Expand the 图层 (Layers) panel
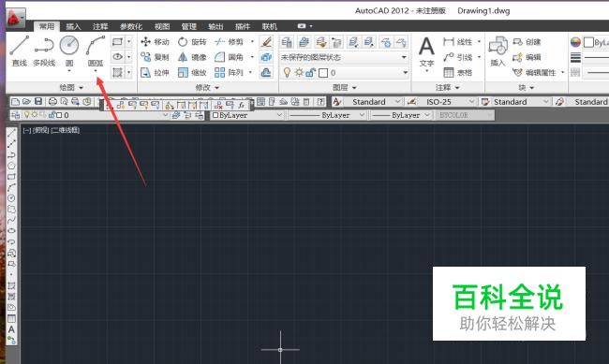Screen dimensions: 609x364 (345, 87)
